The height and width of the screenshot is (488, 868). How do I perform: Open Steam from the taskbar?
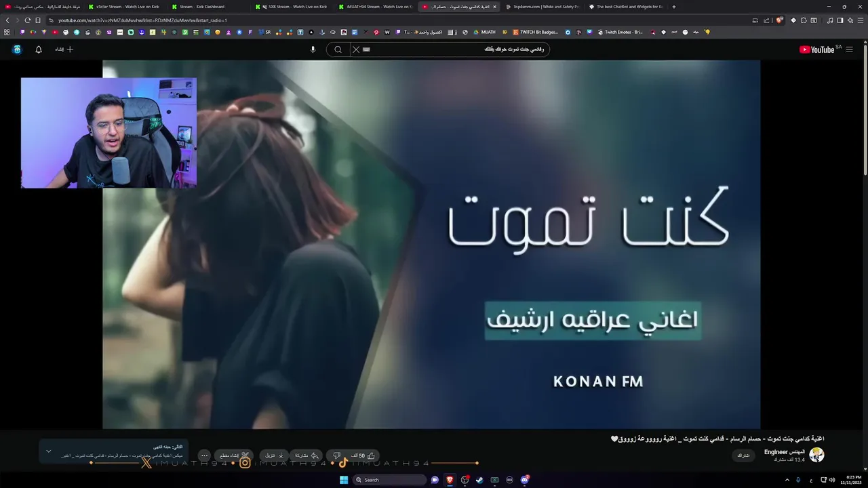(479, 480)
